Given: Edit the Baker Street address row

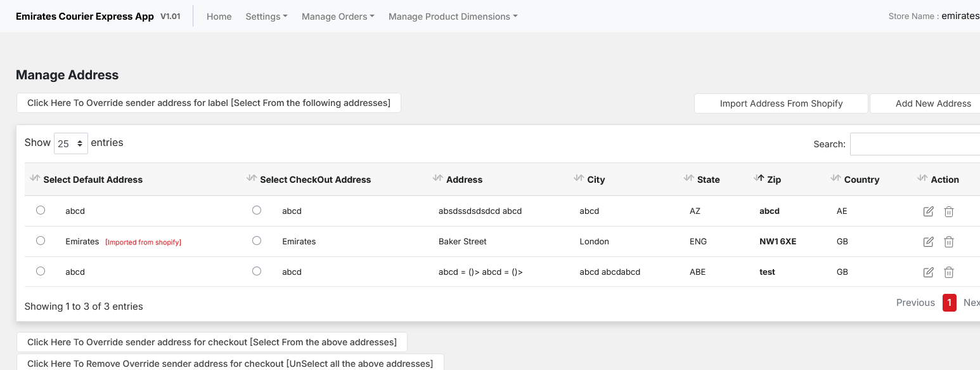Looking at the screenshot, I should pos(928,242).
